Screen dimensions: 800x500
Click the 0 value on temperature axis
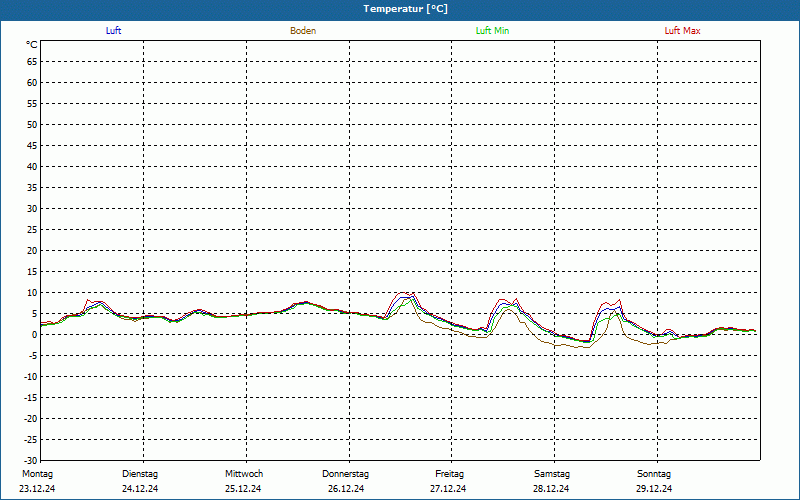[x=35, y=335]
